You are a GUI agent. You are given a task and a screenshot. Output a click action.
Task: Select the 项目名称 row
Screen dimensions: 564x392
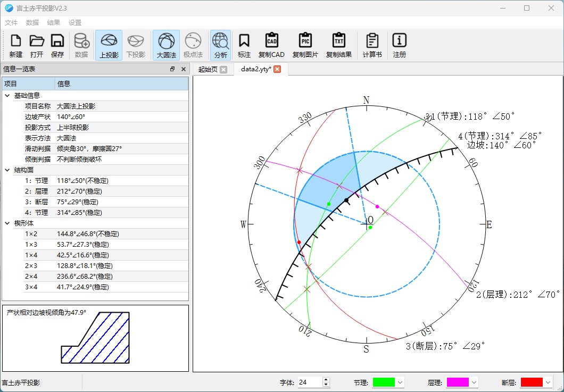click(x=106, y=106)
